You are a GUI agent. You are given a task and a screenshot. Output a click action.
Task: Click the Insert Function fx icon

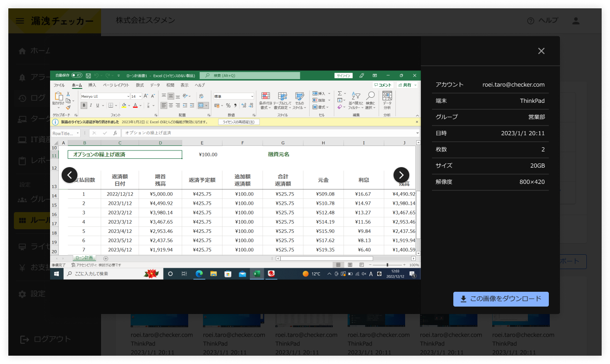point(115,133)
